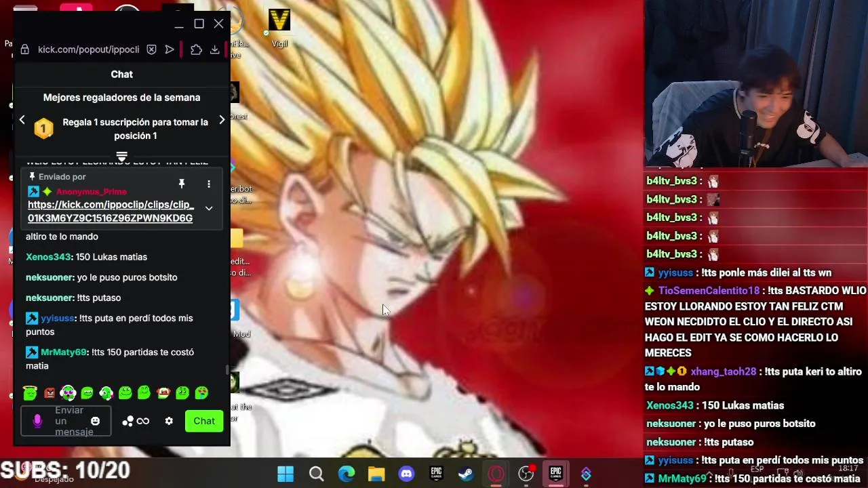Image resolution: width=868 pixels, height=488 pixels.
Task: Click TioSemenCalentito18 name in stream overlay
Action: tap(709, 290)
